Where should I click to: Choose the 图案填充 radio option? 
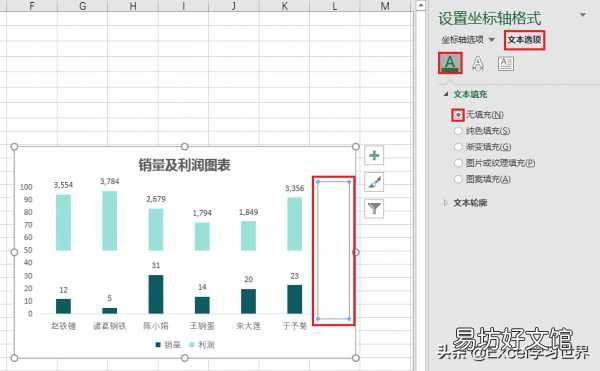pyautogui.click(x=458, y=179)
